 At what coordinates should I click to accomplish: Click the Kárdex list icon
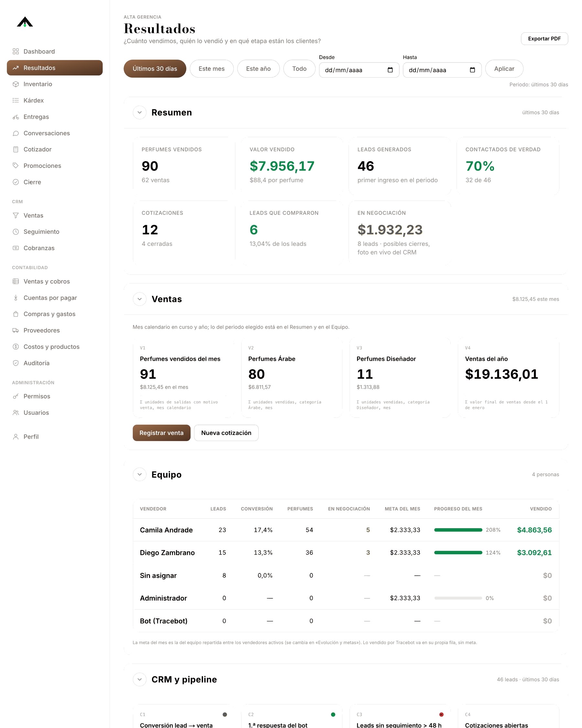pos(16,100)
